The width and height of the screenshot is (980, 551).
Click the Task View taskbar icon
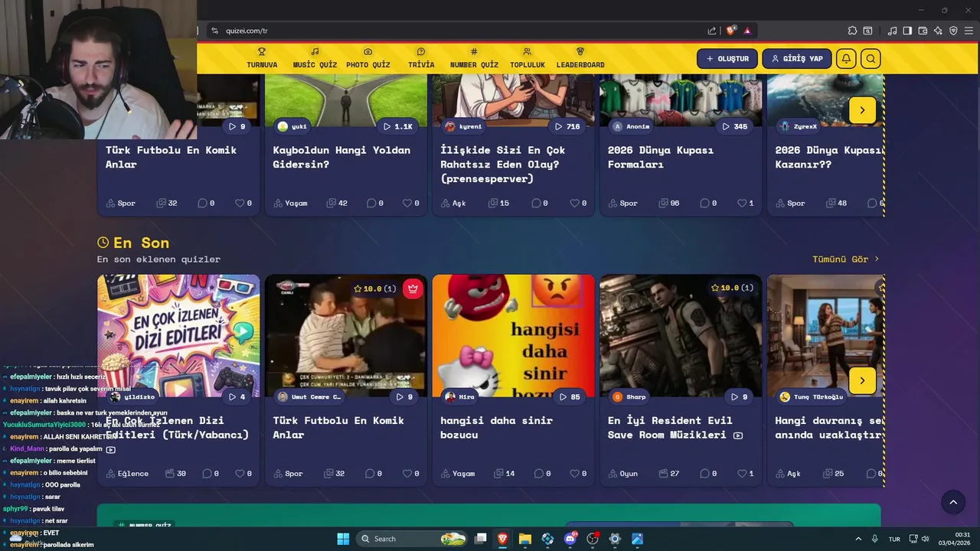tap(481, 539)
